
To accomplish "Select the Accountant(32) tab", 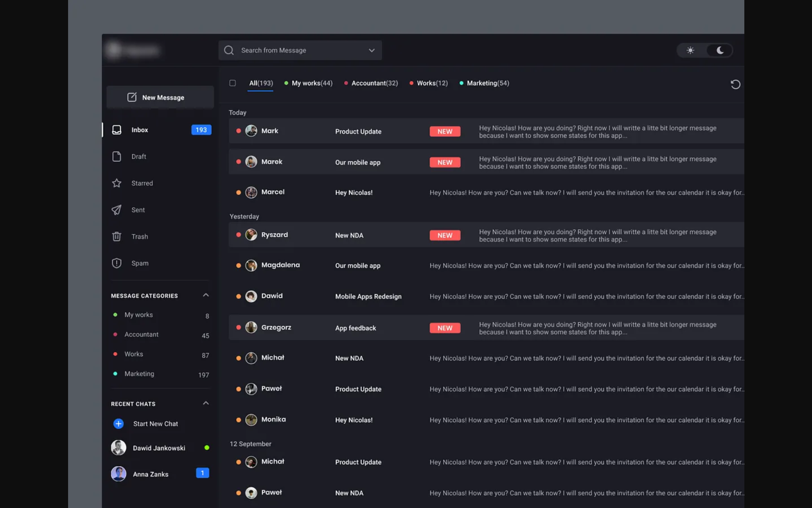I will coord(371,83).
